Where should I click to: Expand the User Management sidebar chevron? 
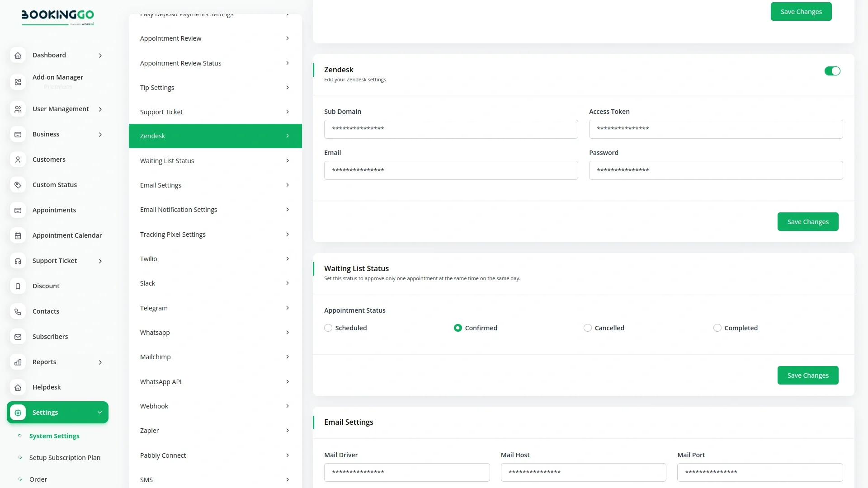pyautogui.click(x=100, y=109)
